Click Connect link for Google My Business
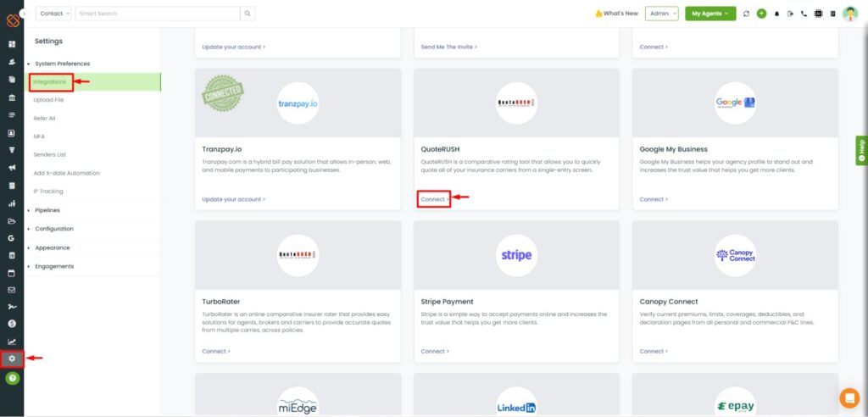This screenshot has height=417, width=868. pyautogui.click(x=654, y=199)
